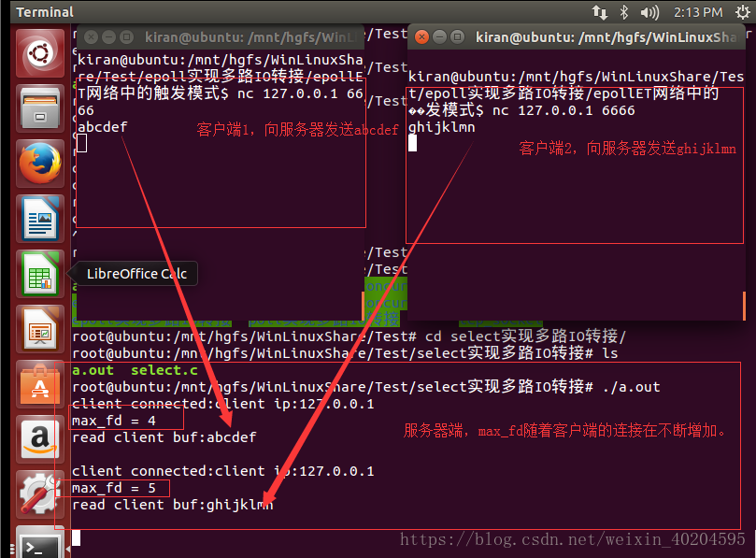This screenshot has width=756, height=558.
Task: Maximize the left terminal window with abcdef
Action: pos(126,37)
